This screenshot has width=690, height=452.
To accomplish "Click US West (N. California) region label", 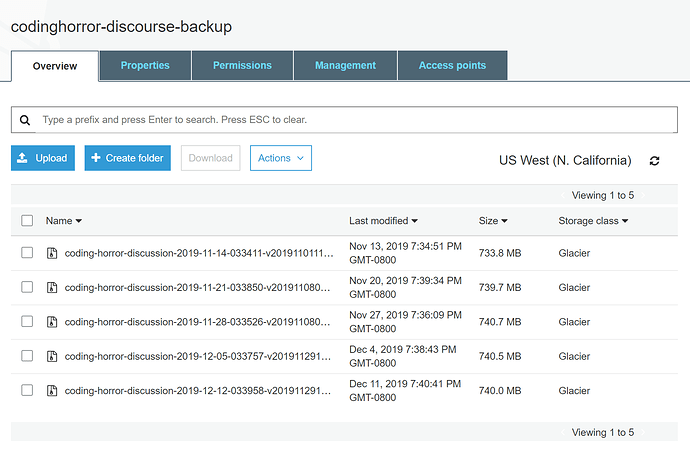I will coord(565,161).
